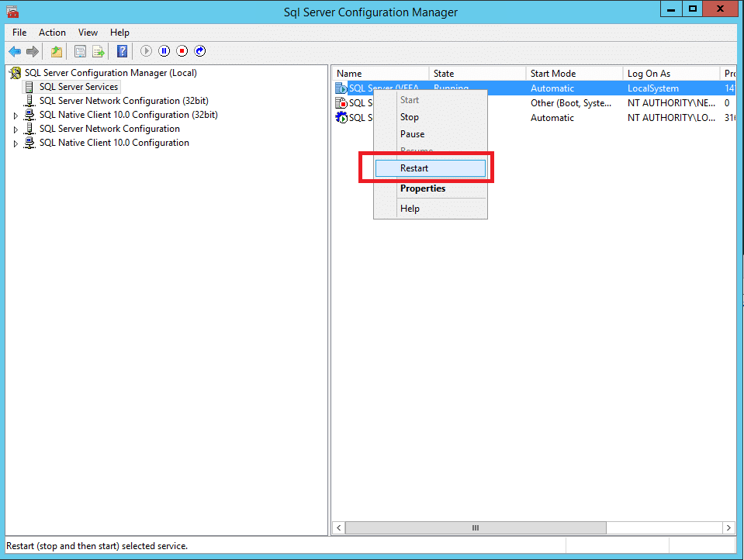Click the scroll left arrow of list
The image size is (744, 560).
click(x=339, y=527)
